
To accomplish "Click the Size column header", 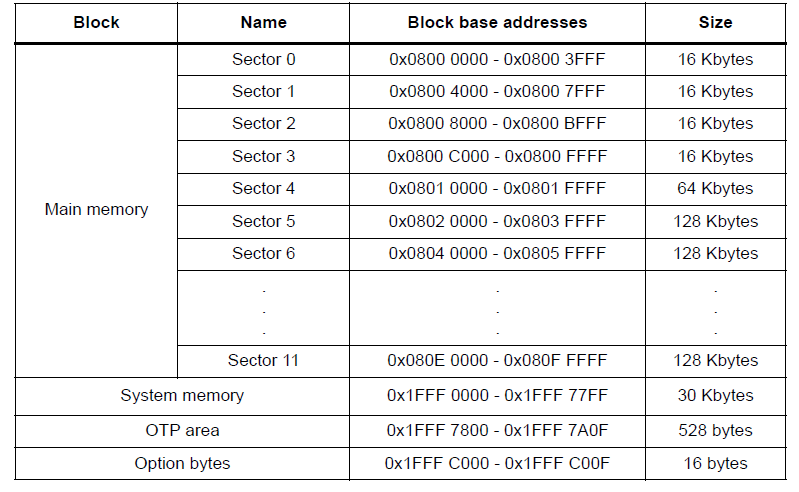I will pyautogui.click(x=715, y=22).
